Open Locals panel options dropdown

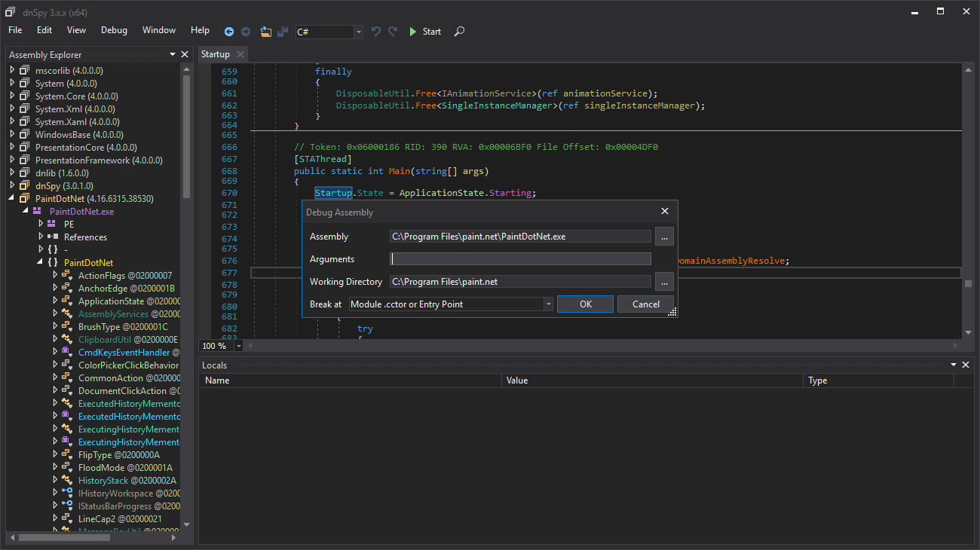tap(954, 365)
